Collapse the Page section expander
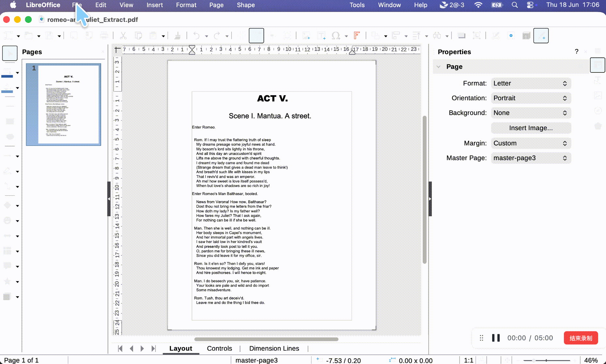Viewport: 606px width, 364px height. (439, 67)
